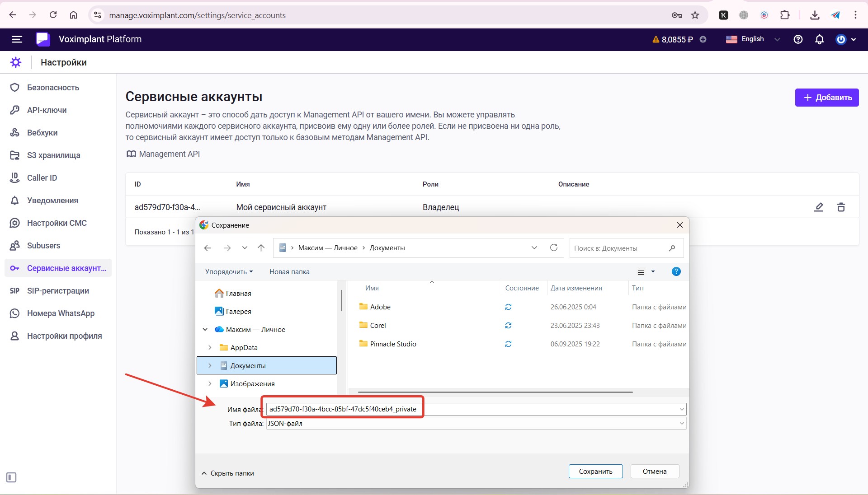Viewport: 868px width, 495px height.
Task: Expand the Документы tree node
Action: click(x=210, y=366)
